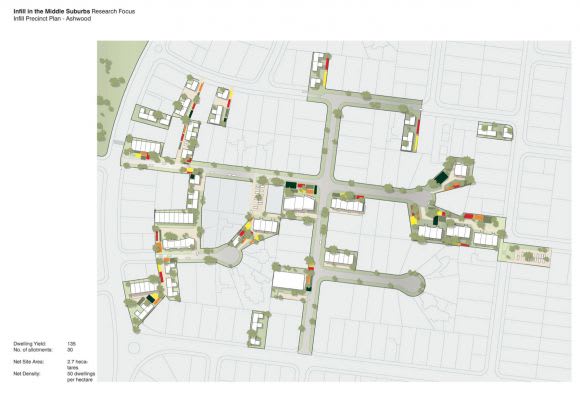580x393 pixels.
Task: Click the 'Dwelling Yield' label
Action: pyautogui.click(x=30, y=344)
